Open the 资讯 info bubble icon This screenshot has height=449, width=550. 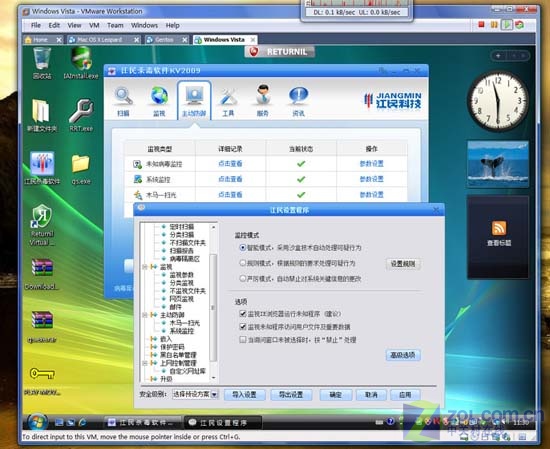[x=299, y=100]
